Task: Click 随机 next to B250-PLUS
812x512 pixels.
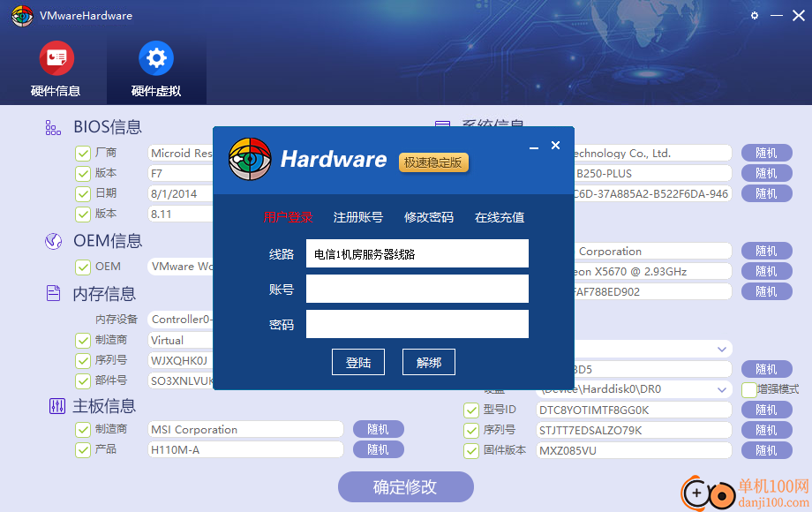Action: [x=767, y=173]
